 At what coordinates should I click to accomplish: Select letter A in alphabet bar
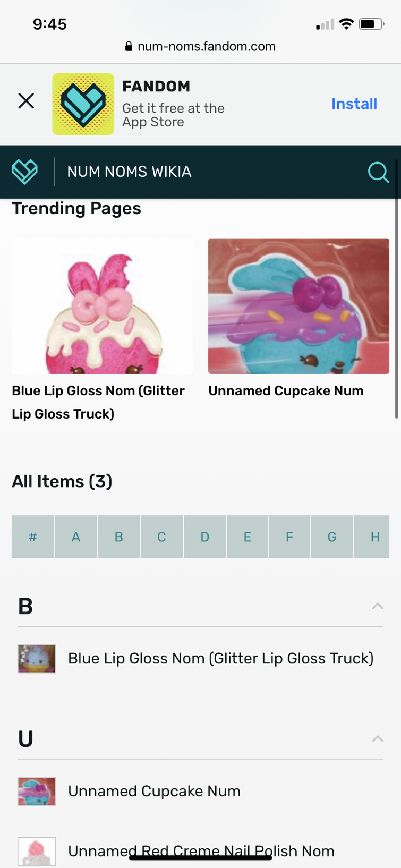pyautogui.click(x=76, y=537)
